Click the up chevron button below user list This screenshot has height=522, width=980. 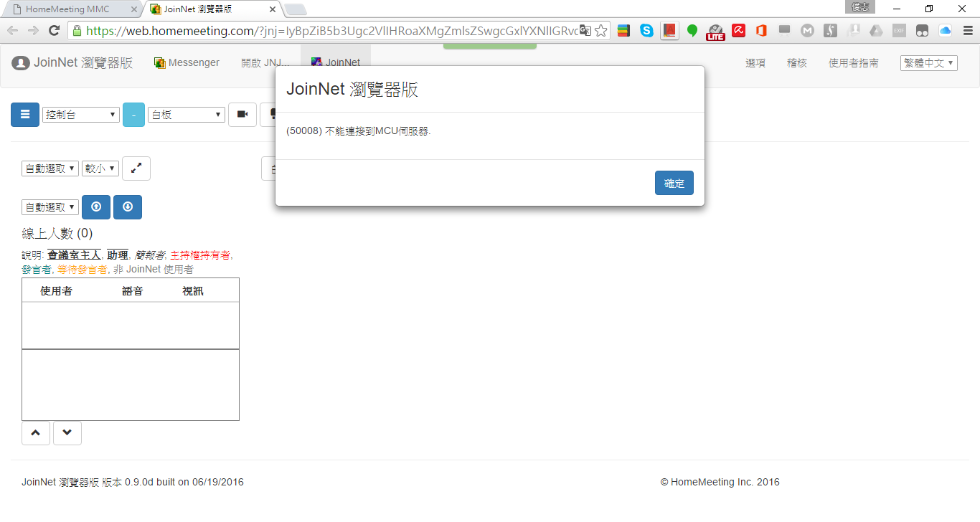36,433
